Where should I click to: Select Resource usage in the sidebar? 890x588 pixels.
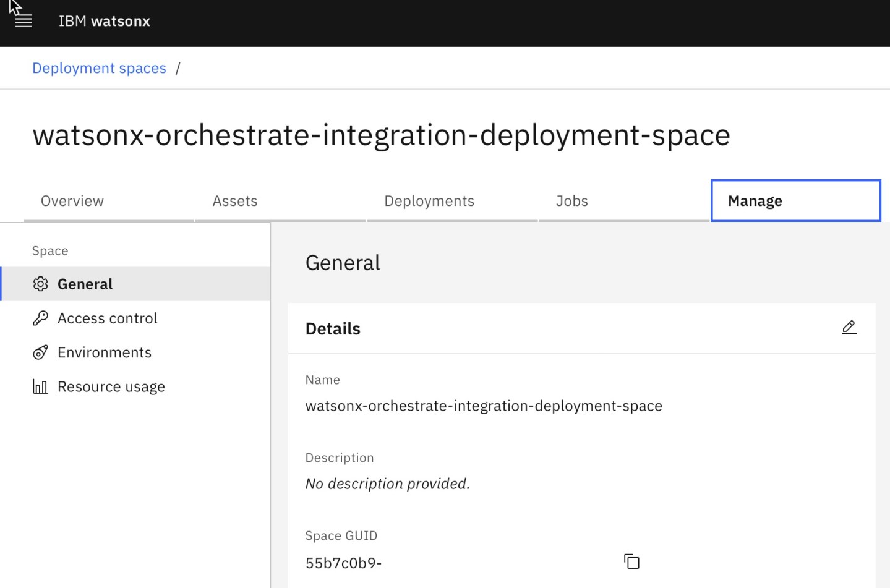(x=111, y=386)
